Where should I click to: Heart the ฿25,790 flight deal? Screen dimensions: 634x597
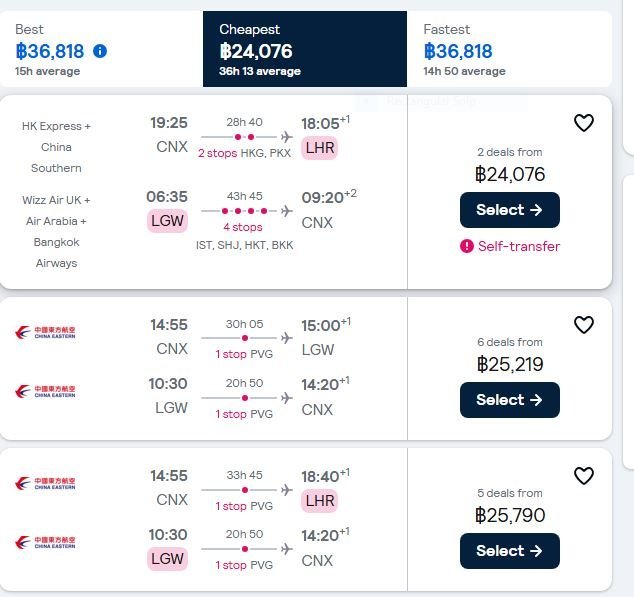583,476
